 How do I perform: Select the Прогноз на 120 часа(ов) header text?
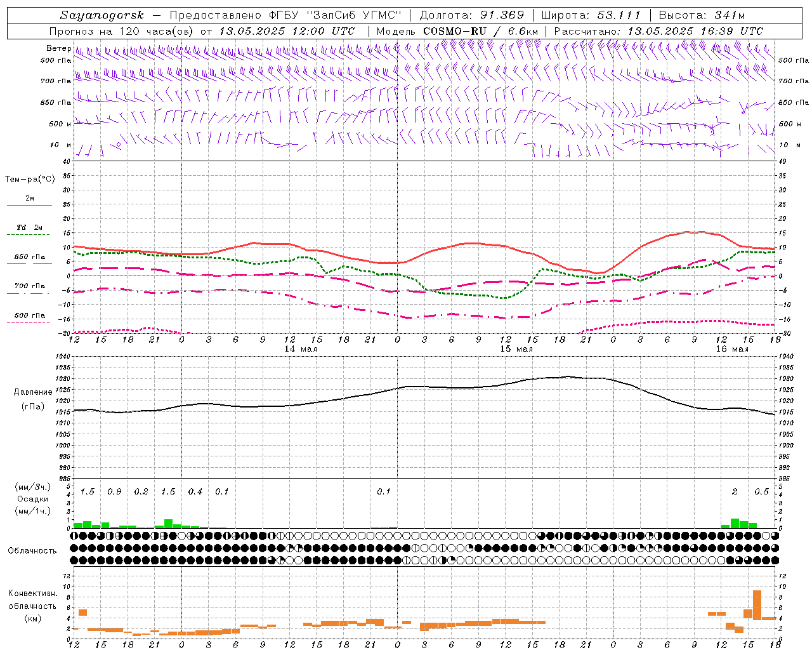[x=122, y=31]
